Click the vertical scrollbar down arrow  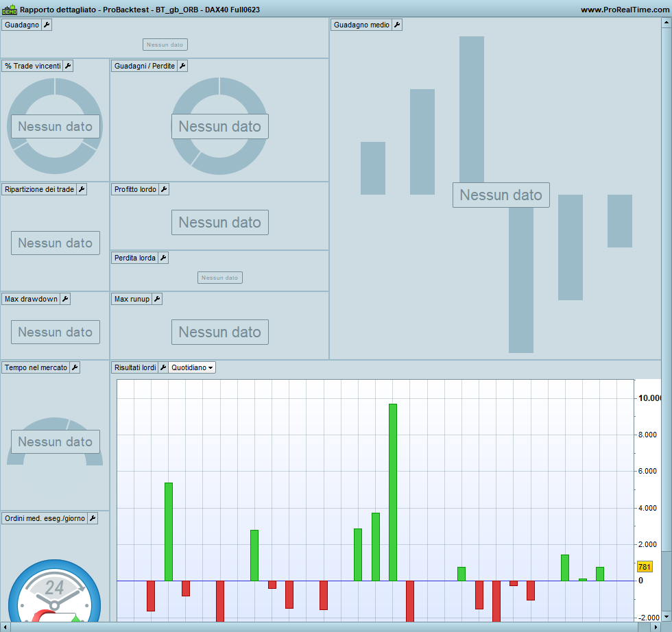(667, 616)
